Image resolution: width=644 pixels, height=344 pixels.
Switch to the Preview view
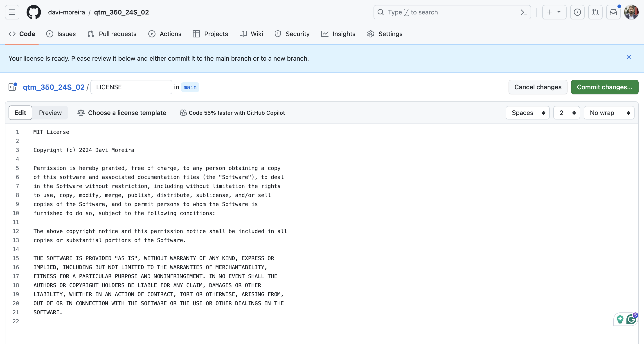coord(50,113)
